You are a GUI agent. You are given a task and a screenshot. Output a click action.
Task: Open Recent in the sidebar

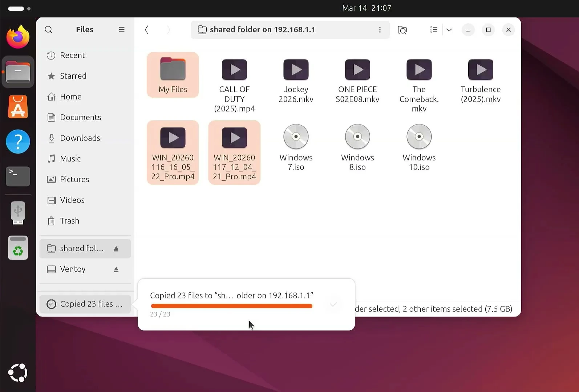click(85, 56)
